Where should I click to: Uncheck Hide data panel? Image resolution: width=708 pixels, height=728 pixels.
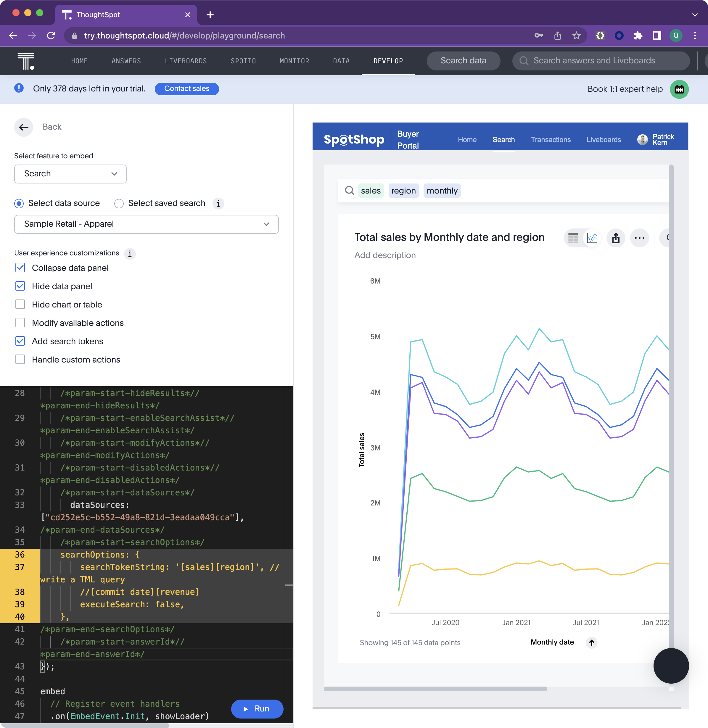(20, 286)
